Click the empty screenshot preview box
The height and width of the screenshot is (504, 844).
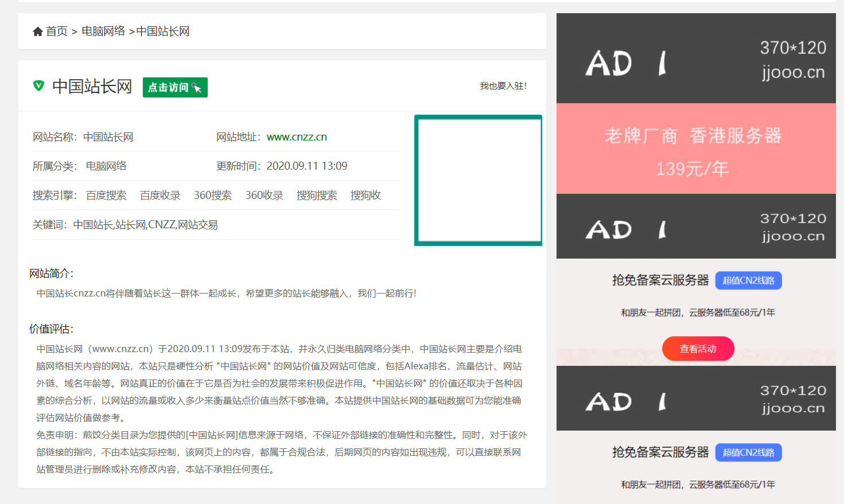coord(478,179)
